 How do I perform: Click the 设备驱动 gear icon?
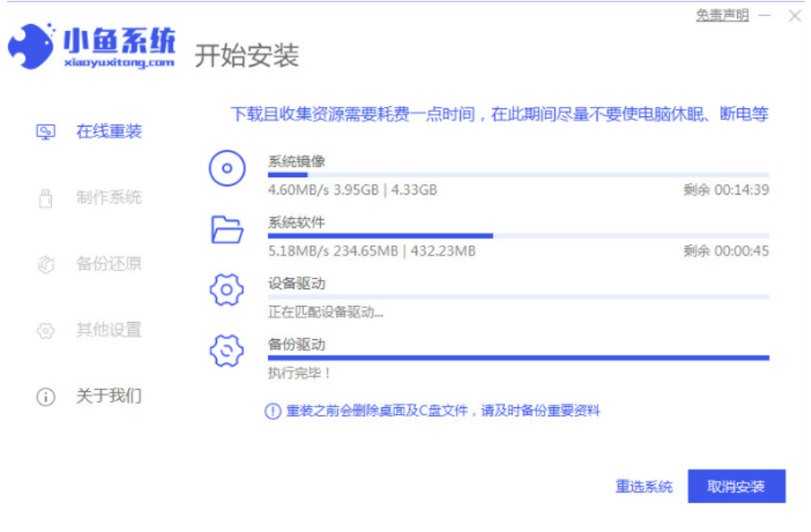(227, 290)
